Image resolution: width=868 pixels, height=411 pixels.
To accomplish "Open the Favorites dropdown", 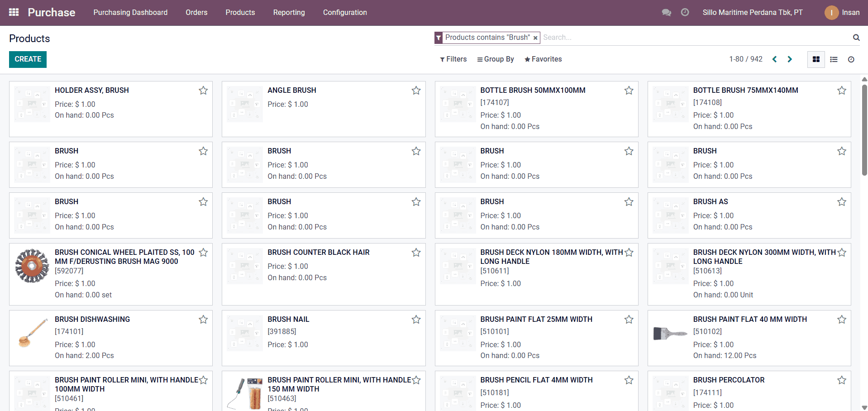I will tap(543, 59).
